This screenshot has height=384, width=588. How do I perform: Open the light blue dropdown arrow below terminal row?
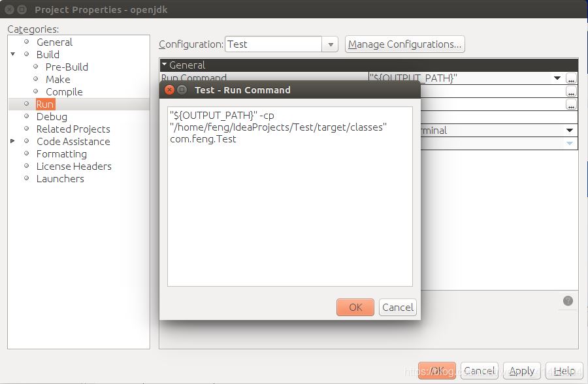coord(570,143)
